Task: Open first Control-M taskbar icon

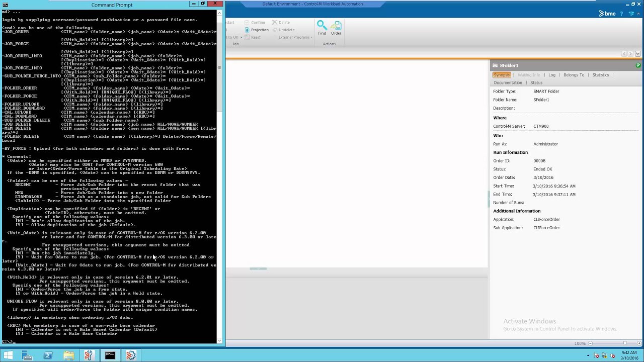Action: (x=89, y=355)
